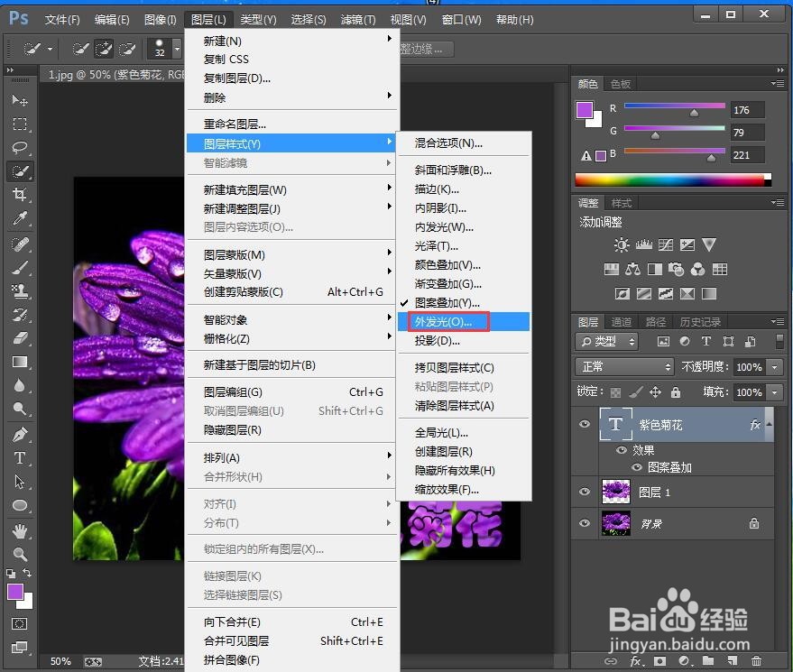Select the Crop tool
The image size is (793, 672).
coord(20,195)
